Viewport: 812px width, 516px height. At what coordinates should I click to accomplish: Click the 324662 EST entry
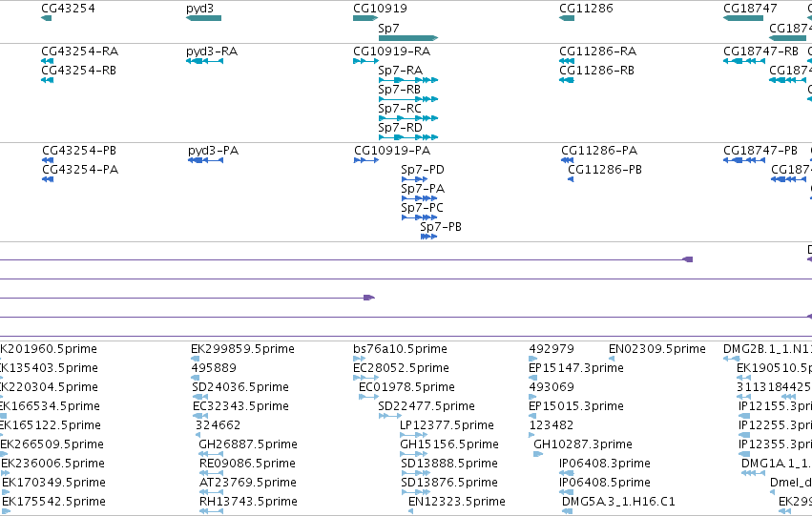[x=198, y=435]
